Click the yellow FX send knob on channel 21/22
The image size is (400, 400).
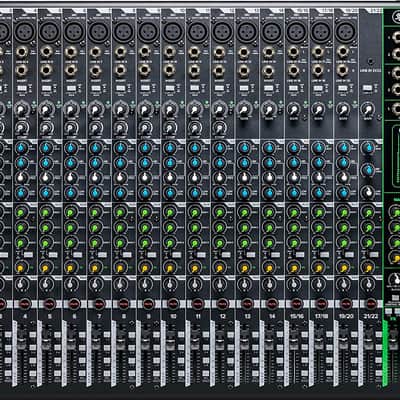coord(367,268)
